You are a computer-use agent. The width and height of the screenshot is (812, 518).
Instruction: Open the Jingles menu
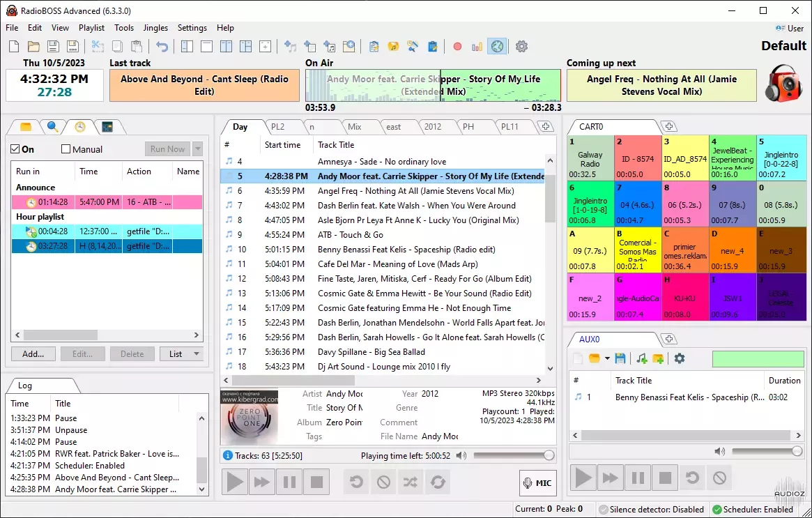click(155, 28)
